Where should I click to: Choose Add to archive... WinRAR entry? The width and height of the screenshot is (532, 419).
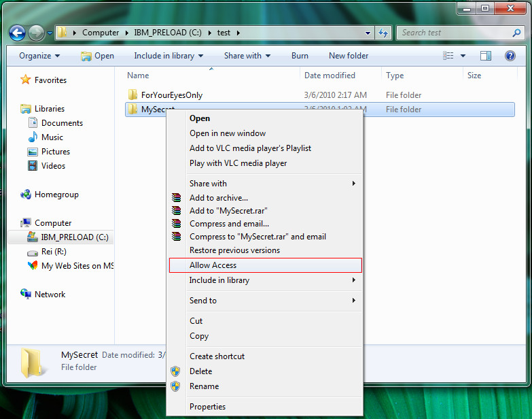tap(266, 198)
